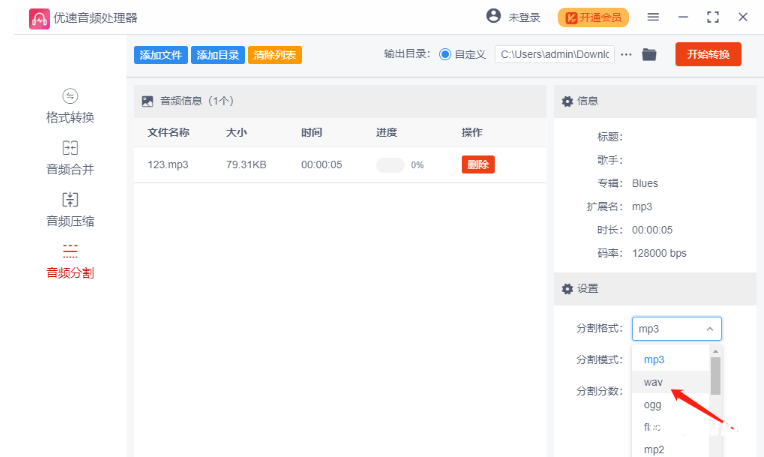This screenshot has height=457, width=764.
Task: Click the 添加文件 add file button
Action: (x=161, y=55)
